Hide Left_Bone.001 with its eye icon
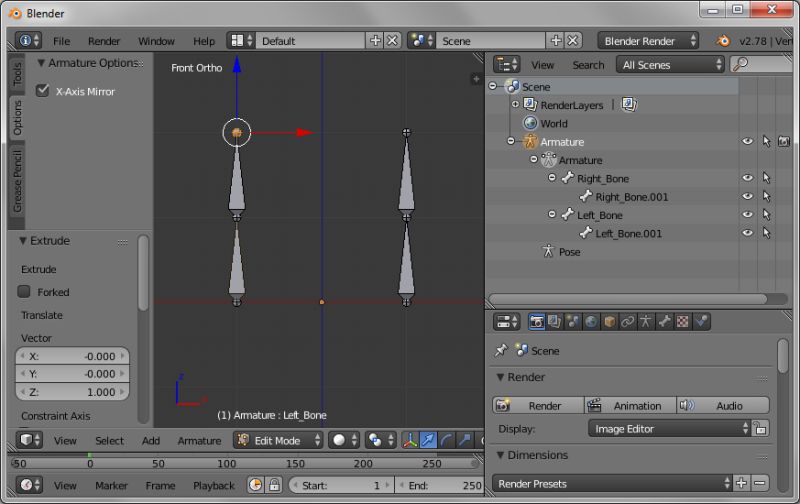 pos(747,233)
